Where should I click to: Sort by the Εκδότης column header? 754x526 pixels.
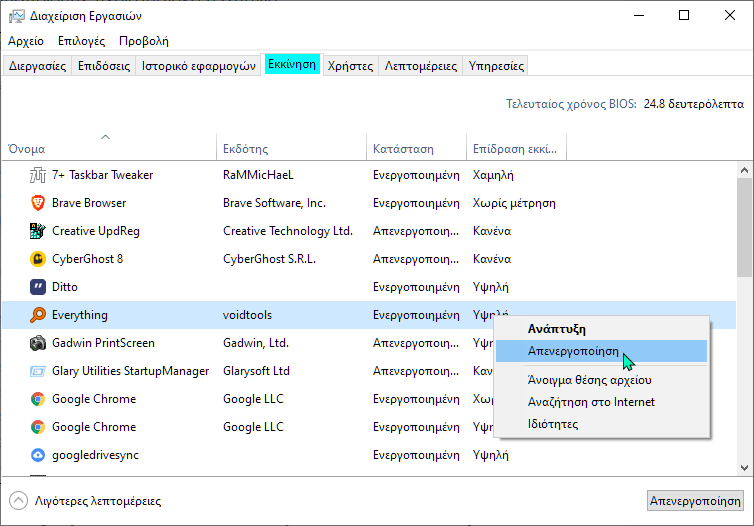pyautogui.click(x=291, y=149)
